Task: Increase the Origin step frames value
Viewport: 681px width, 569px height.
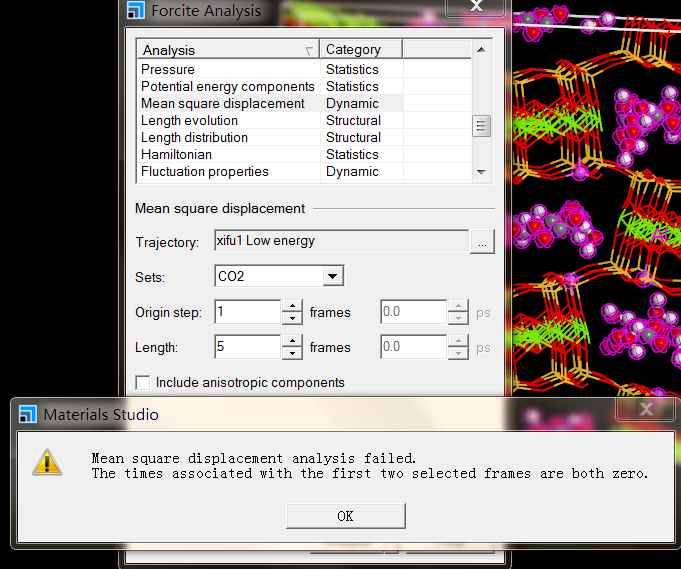Action: coord(292,306)
